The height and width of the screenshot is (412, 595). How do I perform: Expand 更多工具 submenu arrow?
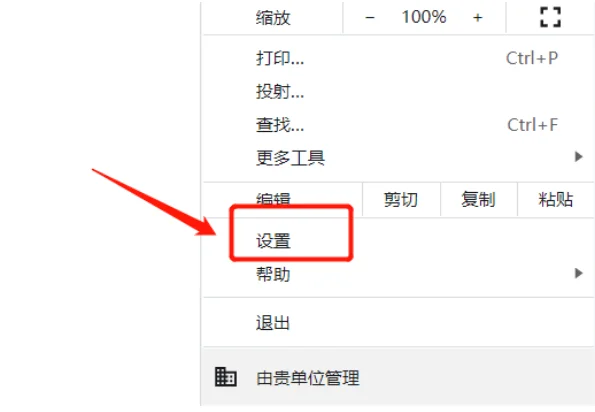578,157
